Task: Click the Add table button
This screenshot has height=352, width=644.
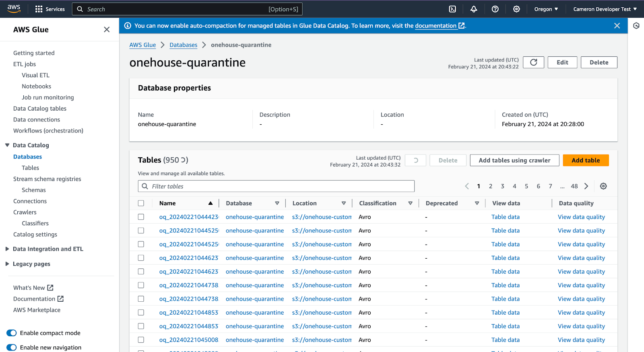Action: pyautogui.click(x=586, y=160)
